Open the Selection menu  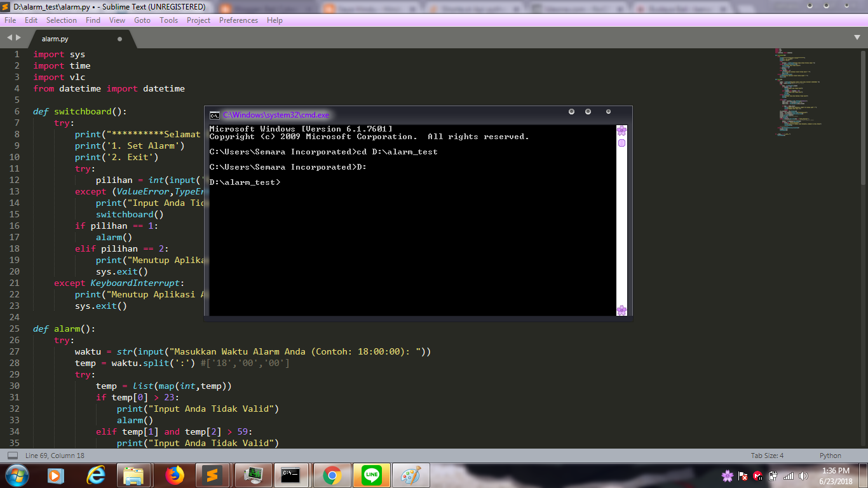62,20
